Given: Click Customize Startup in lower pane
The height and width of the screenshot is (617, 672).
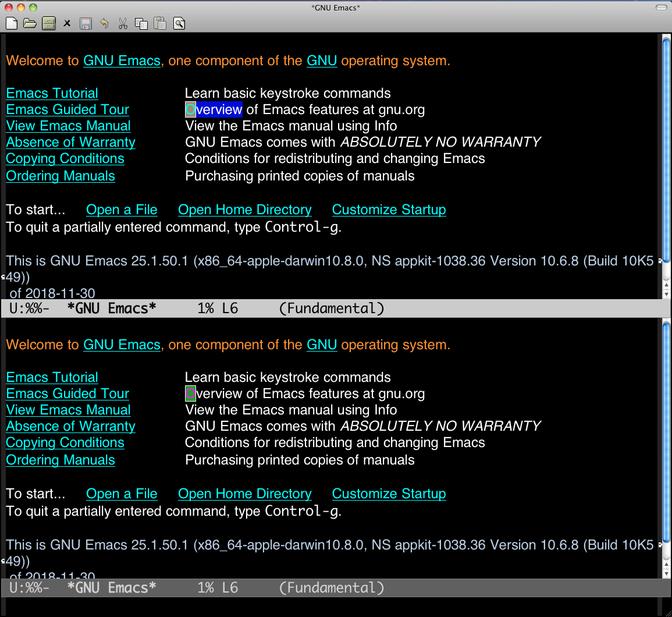Looking at the screenshot, I should pyautogui.click(x=389, y=494).
